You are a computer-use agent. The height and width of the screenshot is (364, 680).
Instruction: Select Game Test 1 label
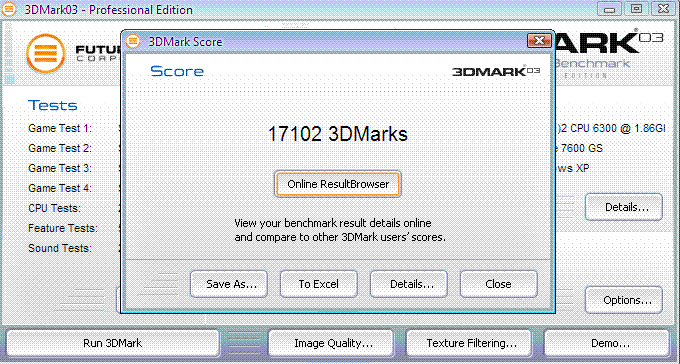click(60, 128)
